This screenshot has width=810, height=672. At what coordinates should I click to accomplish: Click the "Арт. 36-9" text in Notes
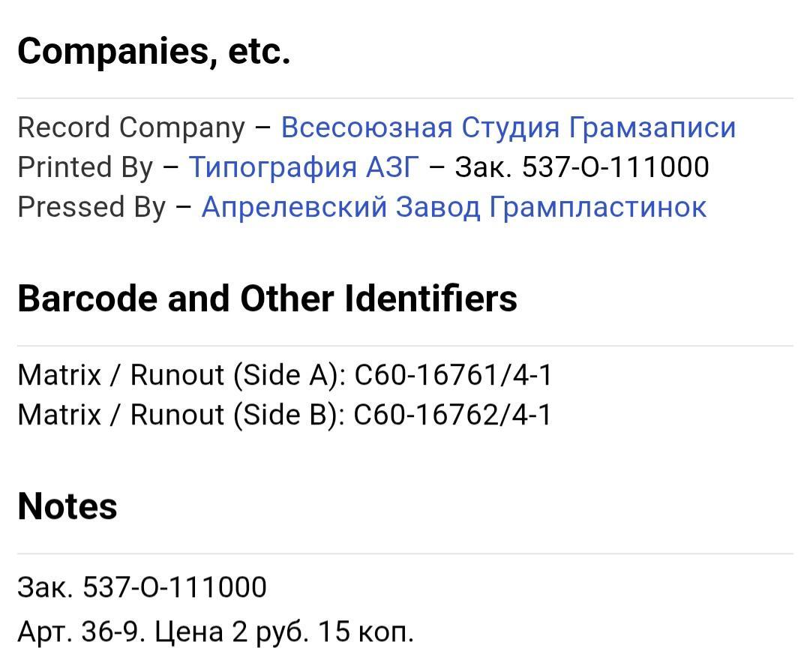[x=81, y=632]
